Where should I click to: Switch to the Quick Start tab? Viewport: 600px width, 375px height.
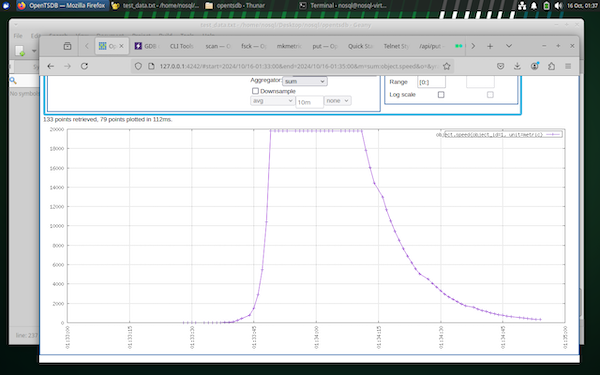pyautogui.click(x=360, y=46)
